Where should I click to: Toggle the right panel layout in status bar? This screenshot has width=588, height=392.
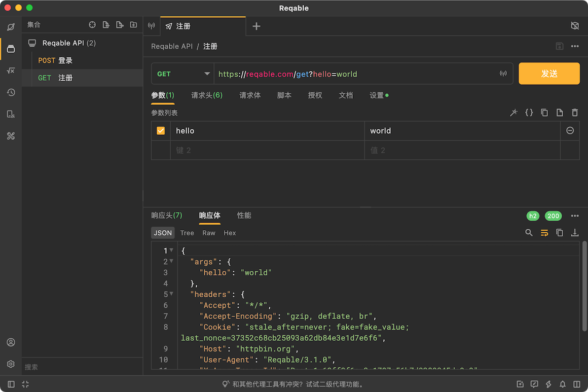point(577,384)
